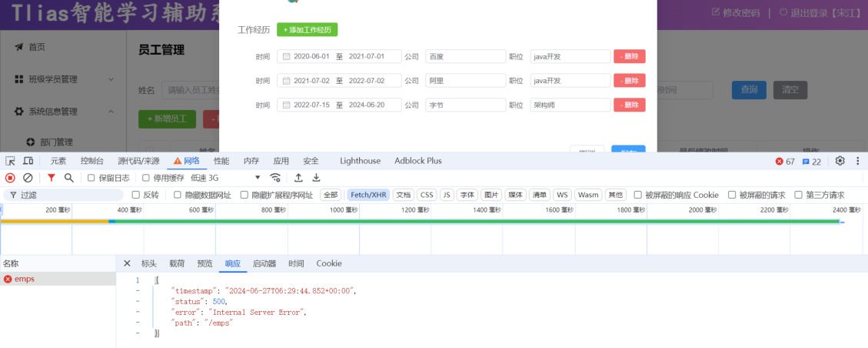This screenshot has height=348, width=868.
Task: Stop recording network log
Action: [x=10, y=178]
